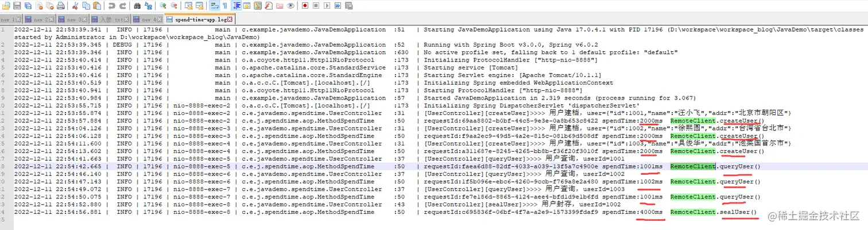Close the new 4 tab
The height and width of the screenshot is (230, 868).
coord(160,20)
